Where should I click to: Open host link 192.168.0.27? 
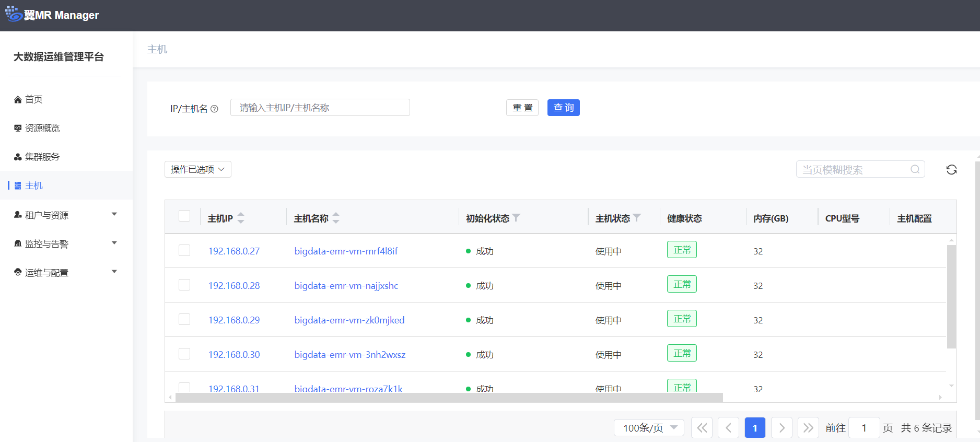(x=234, y=251)
